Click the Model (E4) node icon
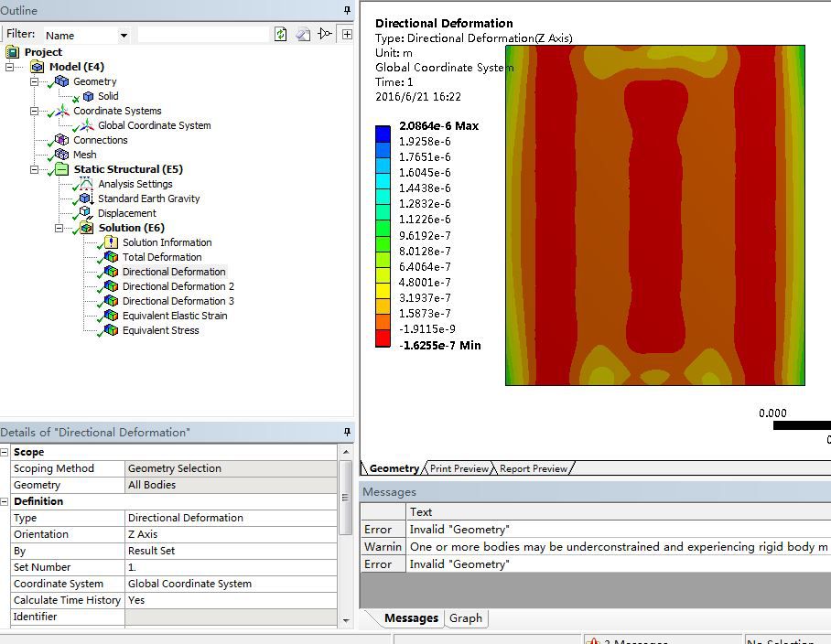831x644 pixels. coord(38,67)
